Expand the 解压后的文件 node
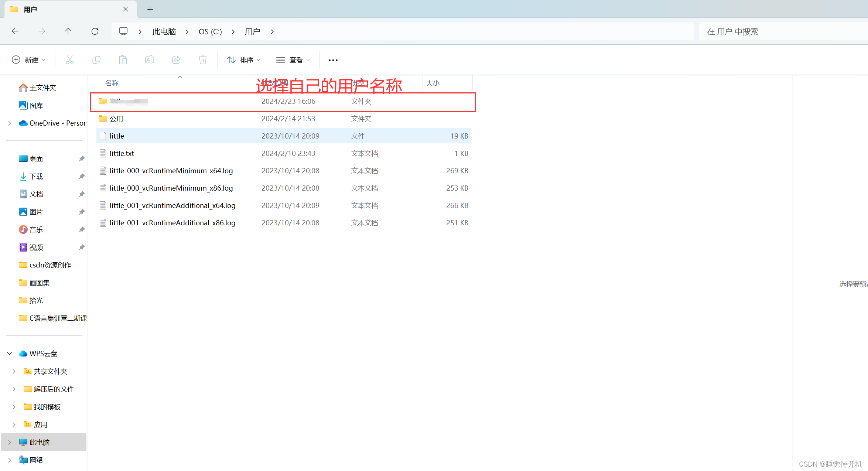 (x=14, y=389)
